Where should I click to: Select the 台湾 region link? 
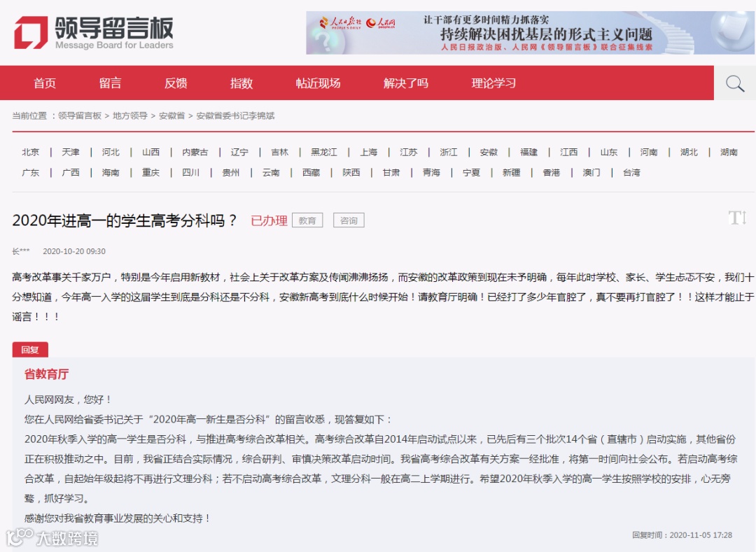click(631, 172)
